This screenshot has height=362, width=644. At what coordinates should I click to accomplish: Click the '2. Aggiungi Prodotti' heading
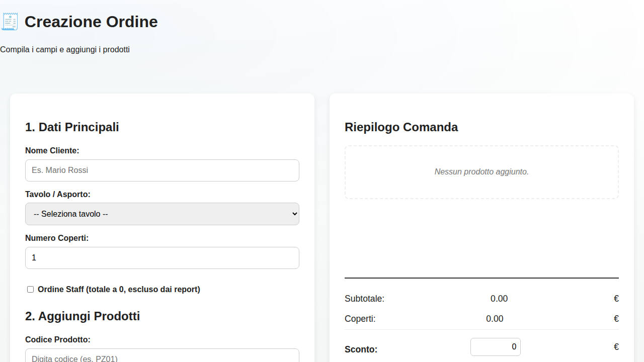point(83,316)
